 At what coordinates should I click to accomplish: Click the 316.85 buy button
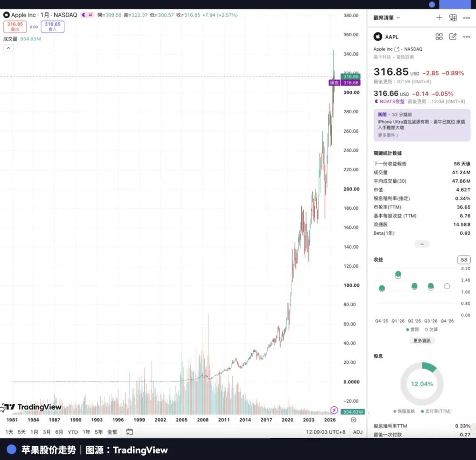tap(52, 27)
